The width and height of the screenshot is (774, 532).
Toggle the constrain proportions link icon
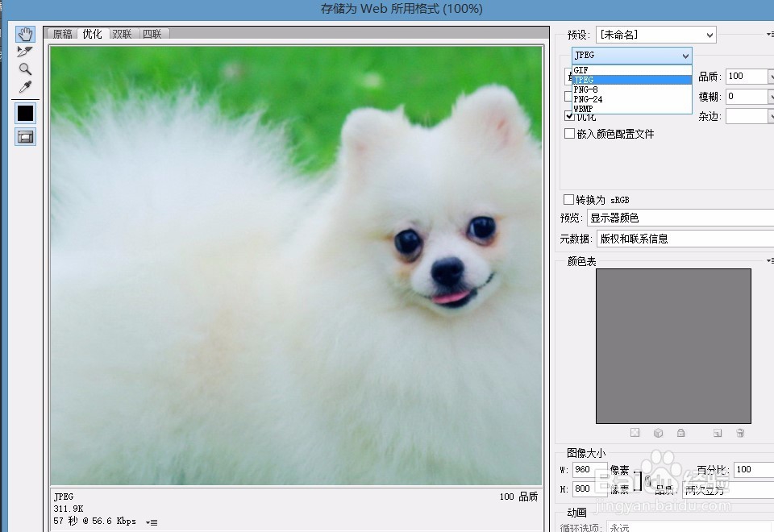click(x=646, y=480)
